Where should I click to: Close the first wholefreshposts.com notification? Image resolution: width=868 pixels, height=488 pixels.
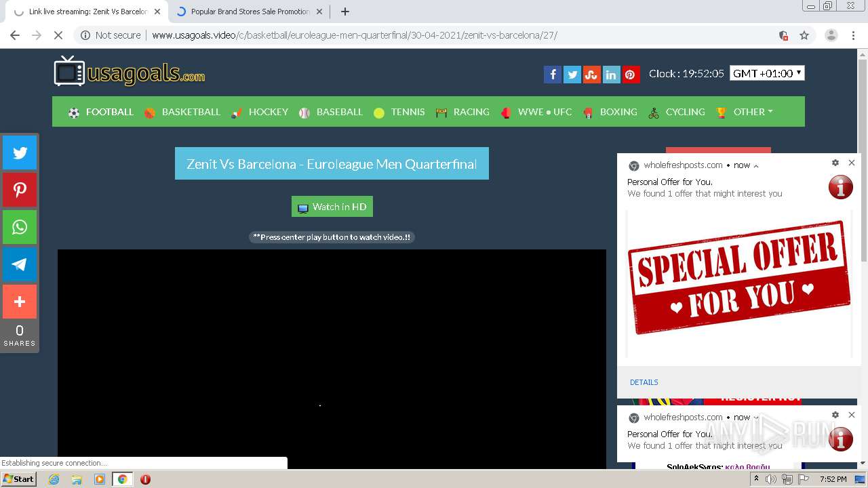coord(852,163)
